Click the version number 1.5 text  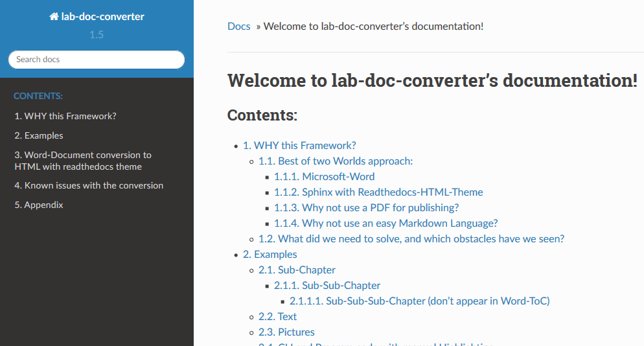97,35
